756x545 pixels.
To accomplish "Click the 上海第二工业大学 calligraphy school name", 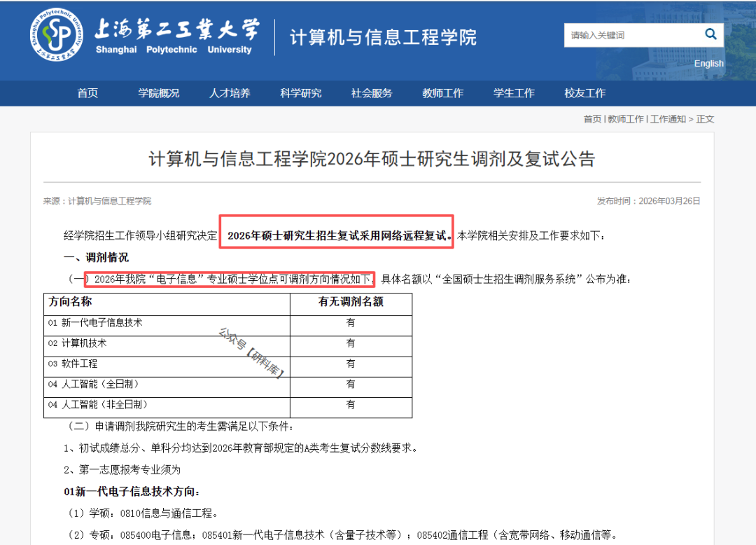I will click(176, 29).
